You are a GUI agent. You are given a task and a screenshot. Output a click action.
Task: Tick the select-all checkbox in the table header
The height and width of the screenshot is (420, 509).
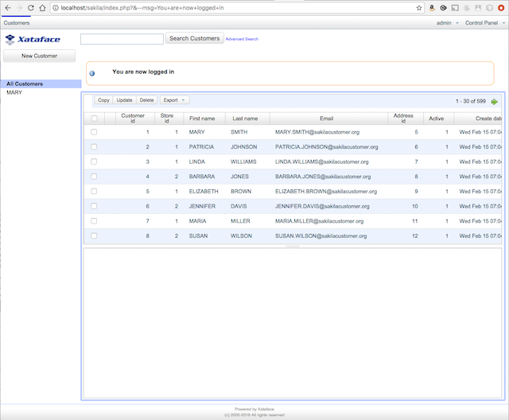tap(94, 118)
